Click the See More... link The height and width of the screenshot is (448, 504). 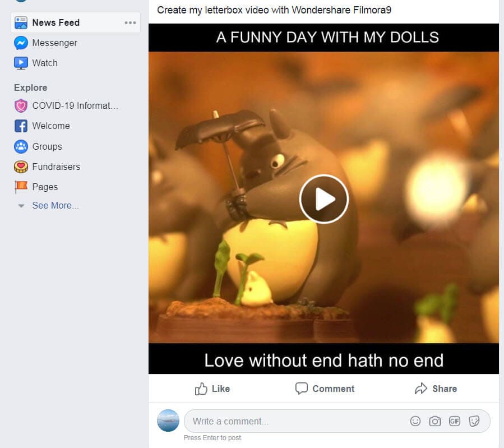56,205
